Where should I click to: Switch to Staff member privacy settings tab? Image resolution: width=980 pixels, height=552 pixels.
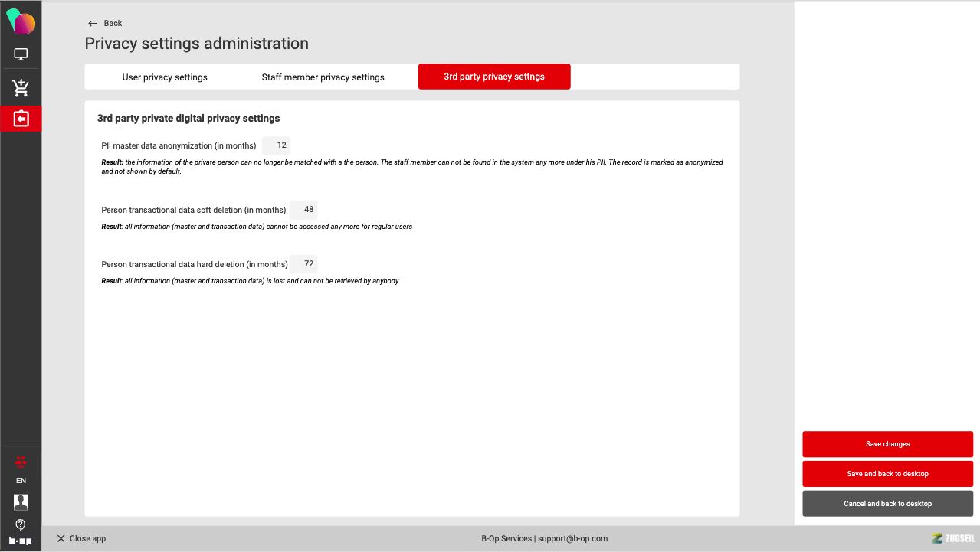coord(323,77)
